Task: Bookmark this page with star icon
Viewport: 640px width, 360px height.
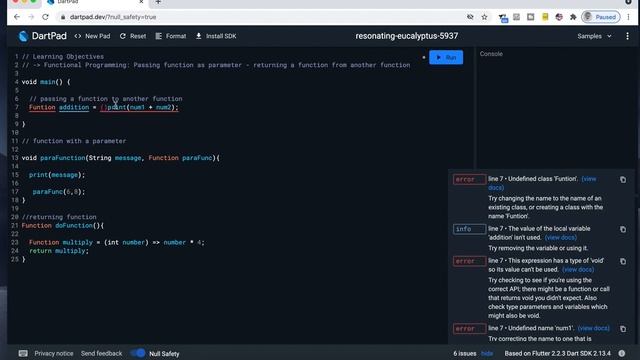Action: point(484,17)
